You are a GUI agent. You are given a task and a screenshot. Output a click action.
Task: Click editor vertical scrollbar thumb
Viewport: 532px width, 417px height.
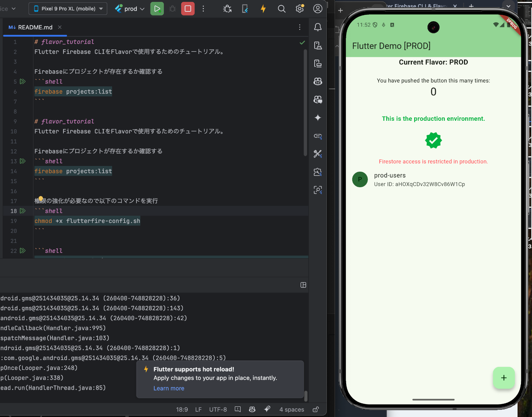coord(305,103)
